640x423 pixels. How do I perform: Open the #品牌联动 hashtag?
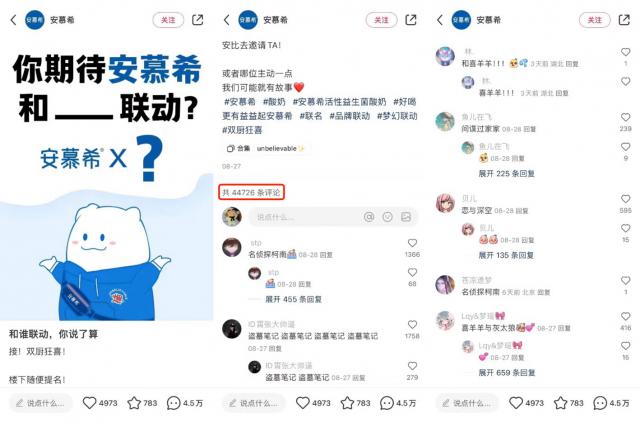pos(349,116)
